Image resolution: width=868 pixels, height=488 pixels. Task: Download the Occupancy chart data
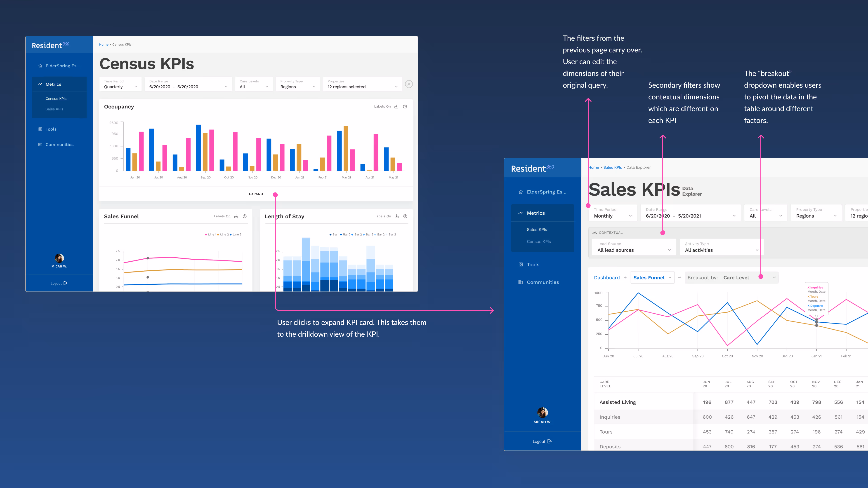(396, 106)
